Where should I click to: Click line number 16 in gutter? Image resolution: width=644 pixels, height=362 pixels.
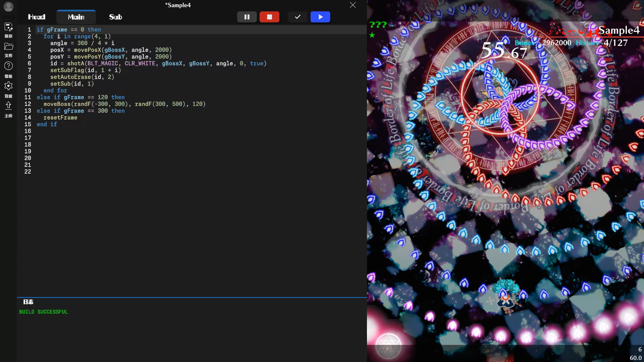(x=28, y=131)
